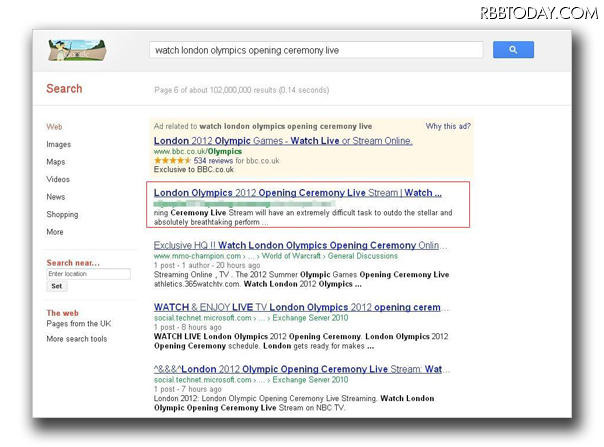The image size is (604, 447).
Task: Select the Images search category
Action: click(x=59, y=144)
